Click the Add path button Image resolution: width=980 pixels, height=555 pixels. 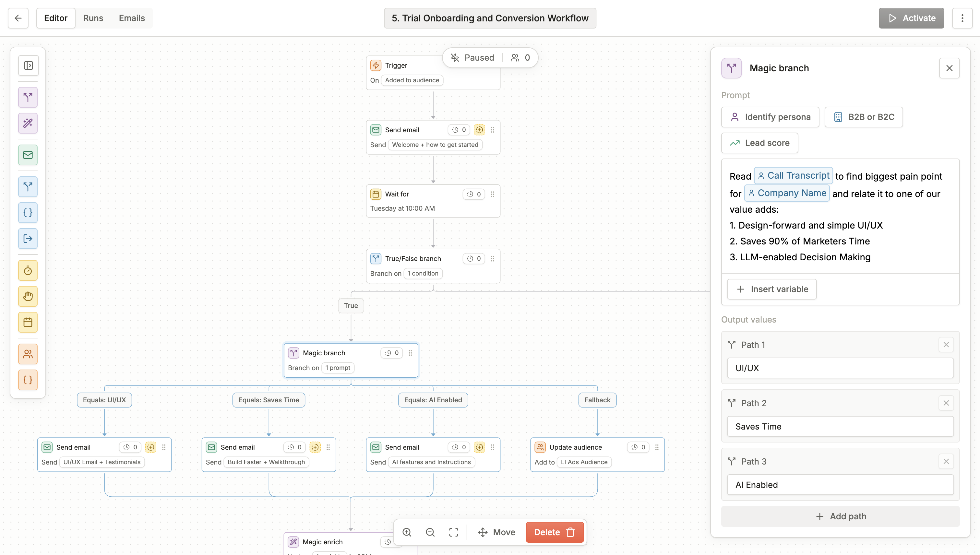point(841,516)
